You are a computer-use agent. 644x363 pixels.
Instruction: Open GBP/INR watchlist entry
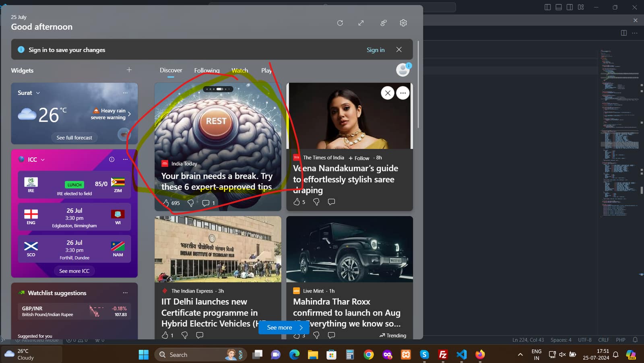[x=74, y=311]
